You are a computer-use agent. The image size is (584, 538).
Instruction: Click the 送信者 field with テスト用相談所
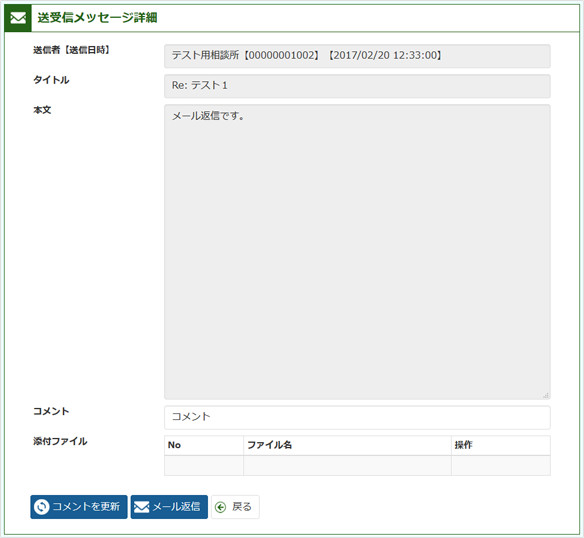pyautogui.click(x=357, y=56)
